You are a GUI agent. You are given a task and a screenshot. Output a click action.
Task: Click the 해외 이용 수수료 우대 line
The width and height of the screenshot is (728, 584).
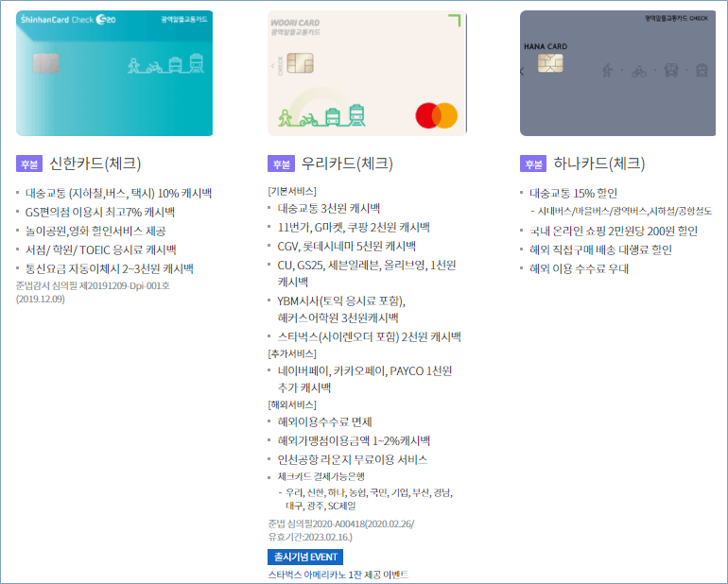tap(579, 268)
